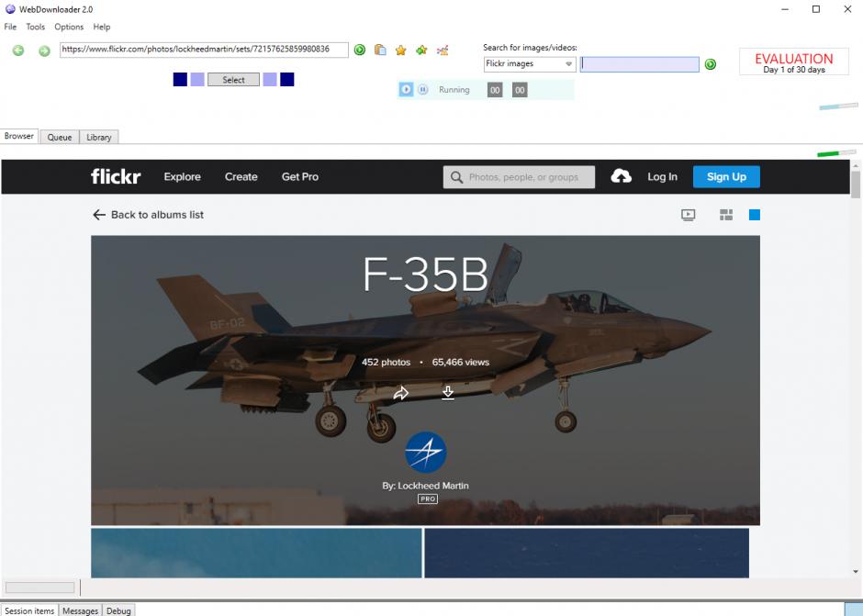Click the EVALUATION Day 1 of 30 days notice
Viewport: 863px width, 616px height.
click(x=793, y=62)
